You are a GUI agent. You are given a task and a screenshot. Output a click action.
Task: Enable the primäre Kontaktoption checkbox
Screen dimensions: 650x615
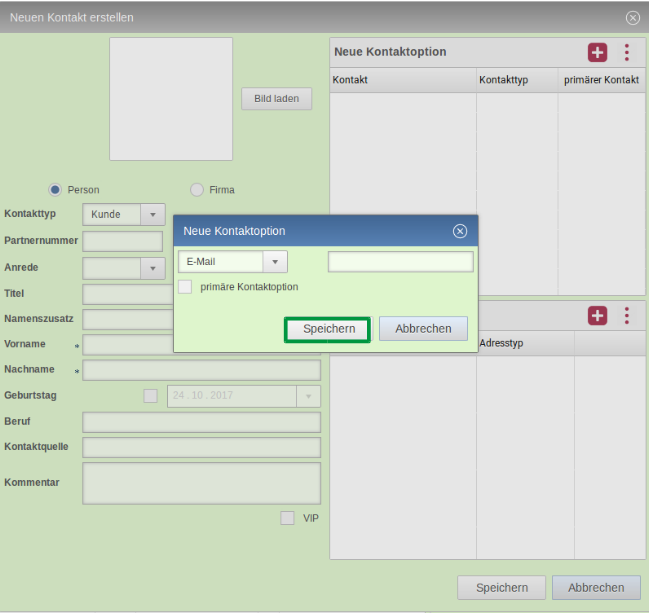coord(185,287)
